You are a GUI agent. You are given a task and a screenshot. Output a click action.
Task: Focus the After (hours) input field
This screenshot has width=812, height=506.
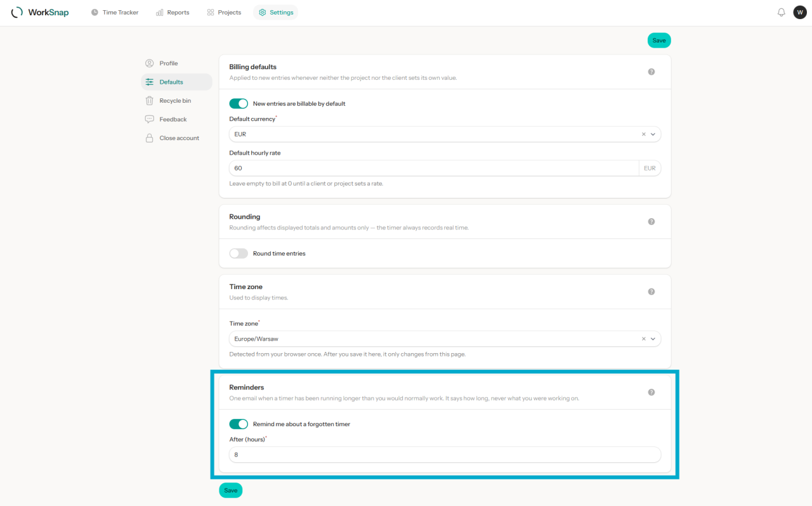point(445,455)
